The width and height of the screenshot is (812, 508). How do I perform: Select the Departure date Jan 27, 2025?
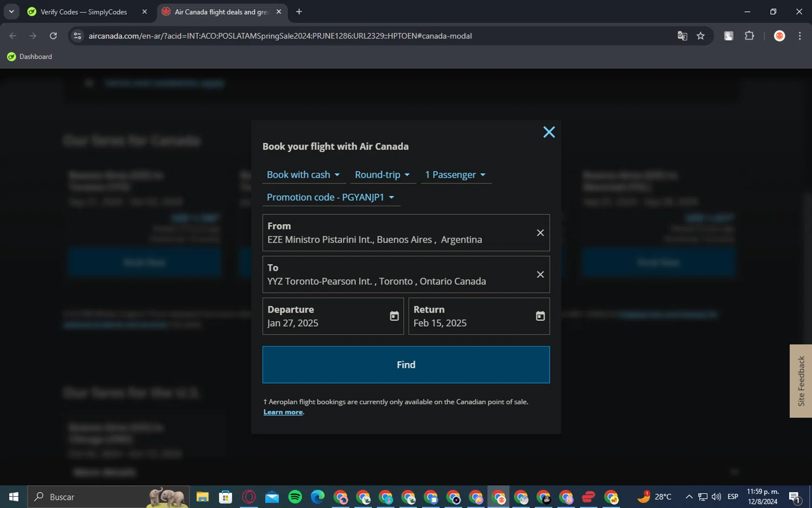click(x=333, y=316)
